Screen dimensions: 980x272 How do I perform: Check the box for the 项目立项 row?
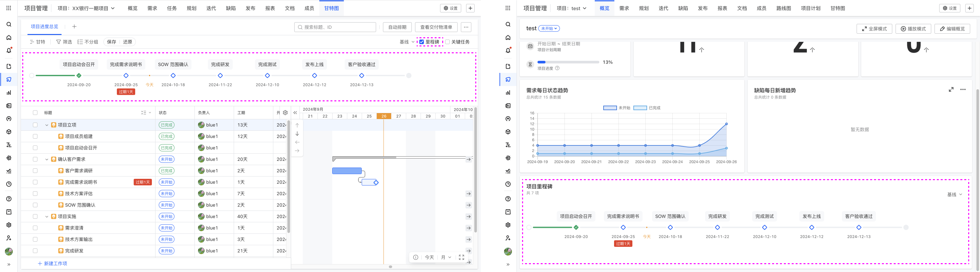(35, 125)
